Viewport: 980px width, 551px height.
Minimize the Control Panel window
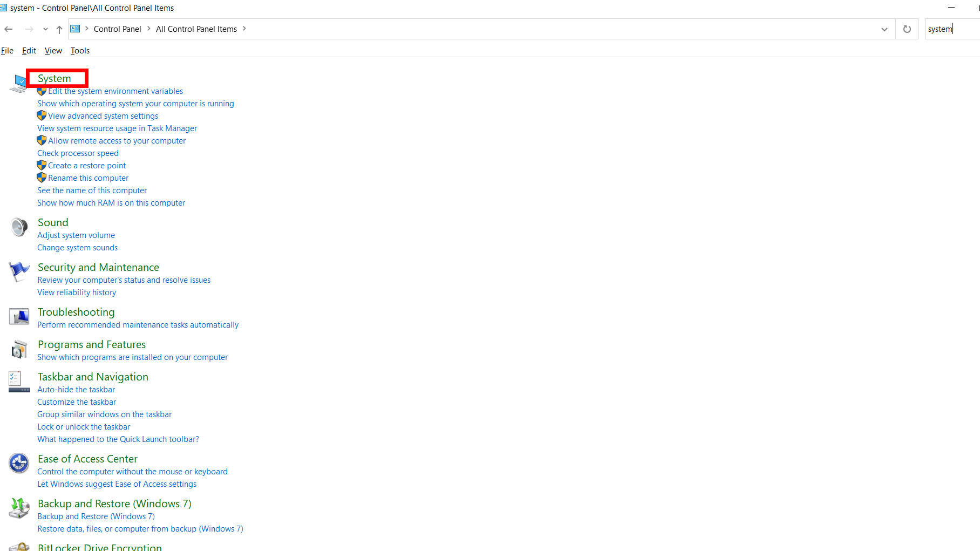click(x=951, y=8)
